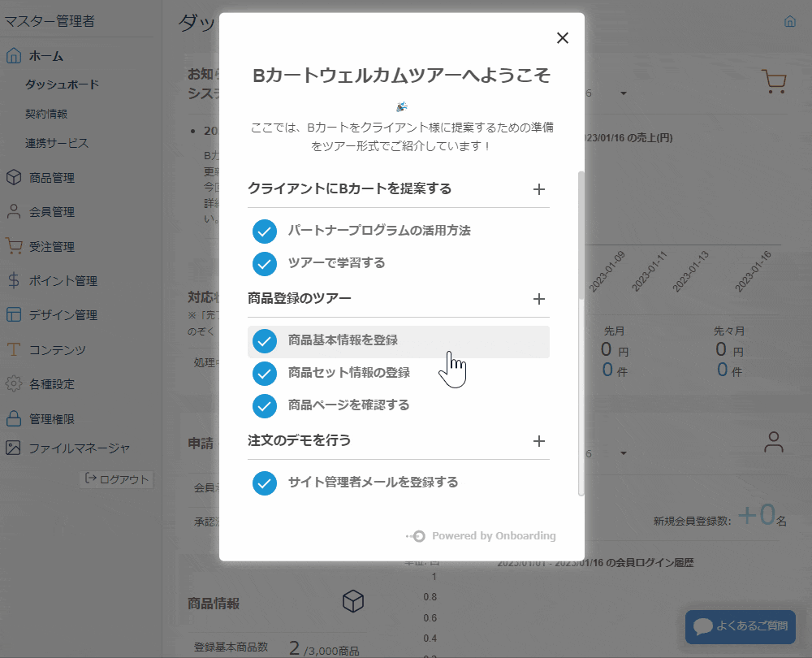This screenshot has height=658, width=812.
Task: Open 管理権限 menu
Action: coord(52,418)
